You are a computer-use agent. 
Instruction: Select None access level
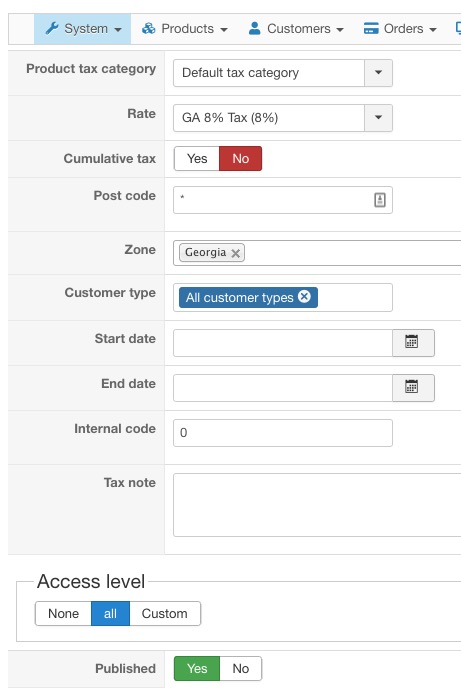pyautogui.click(x=63, y=613)
